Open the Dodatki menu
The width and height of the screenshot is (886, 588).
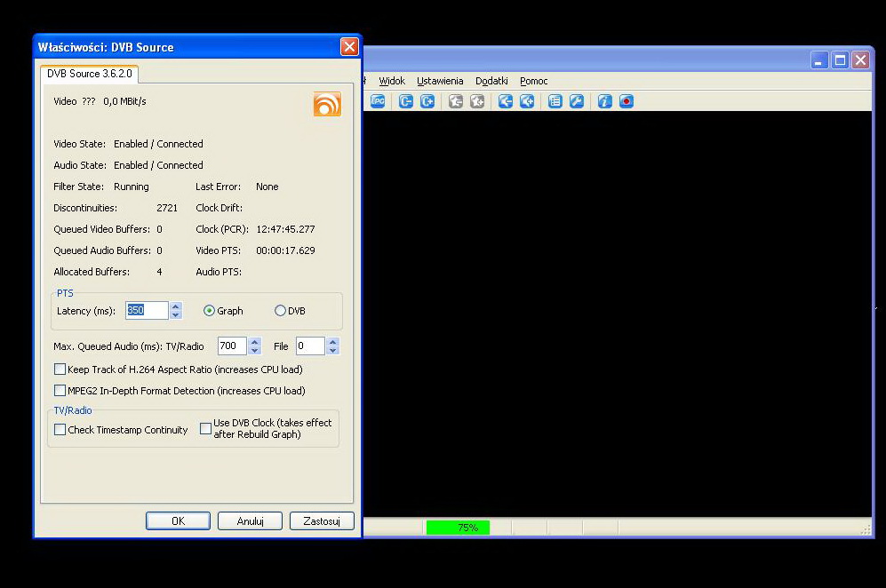491,81
